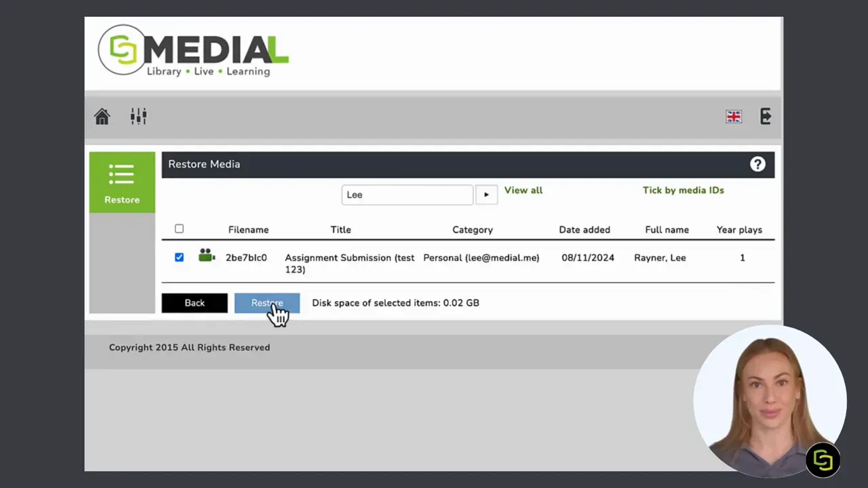Click the Filename column header
Image resolution: width=868 pixels, height=488 pixels.
248,230
